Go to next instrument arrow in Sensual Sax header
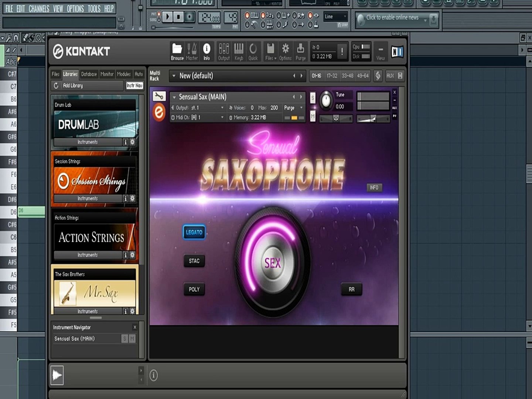532x399 pixels. (x=301, y=97)
